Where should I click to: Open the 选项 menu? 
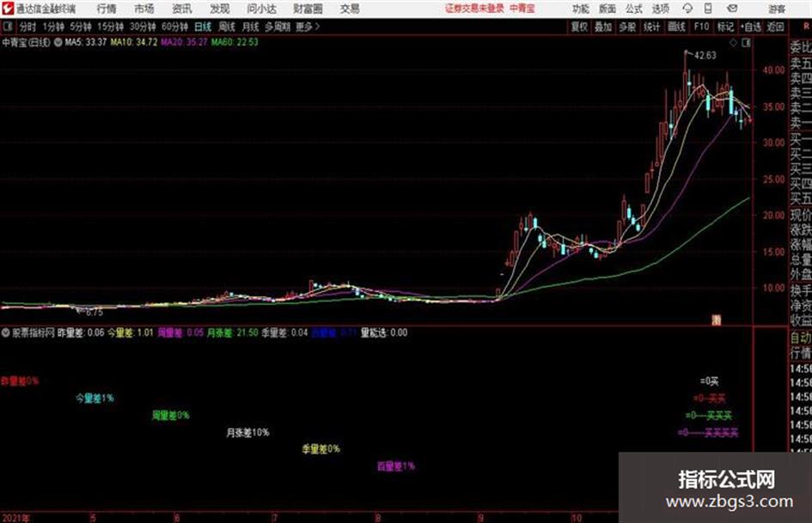tap(661, 9)
